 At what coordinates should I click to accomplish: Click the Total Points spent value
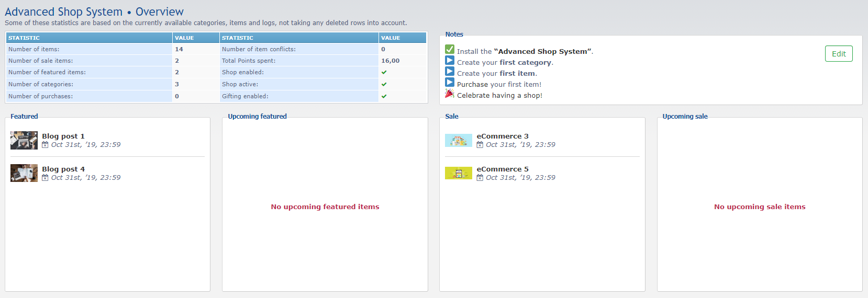click(x=390, y=61)
